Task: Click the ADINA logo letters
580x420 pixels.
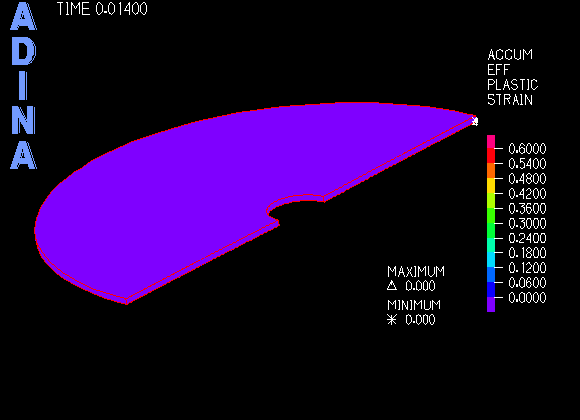Action: coord(23,86)
